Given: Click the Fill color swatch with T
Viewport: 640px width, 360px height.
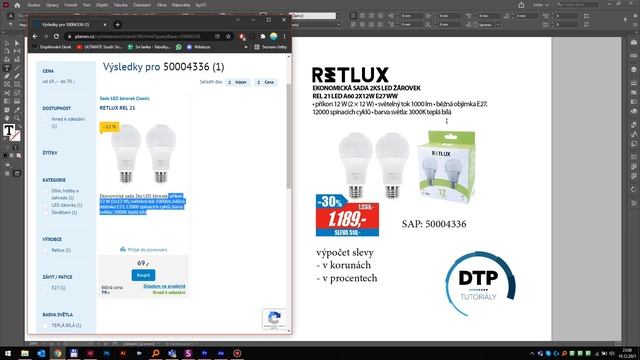Looking at the screenshot, I should [x=9, y=130].
